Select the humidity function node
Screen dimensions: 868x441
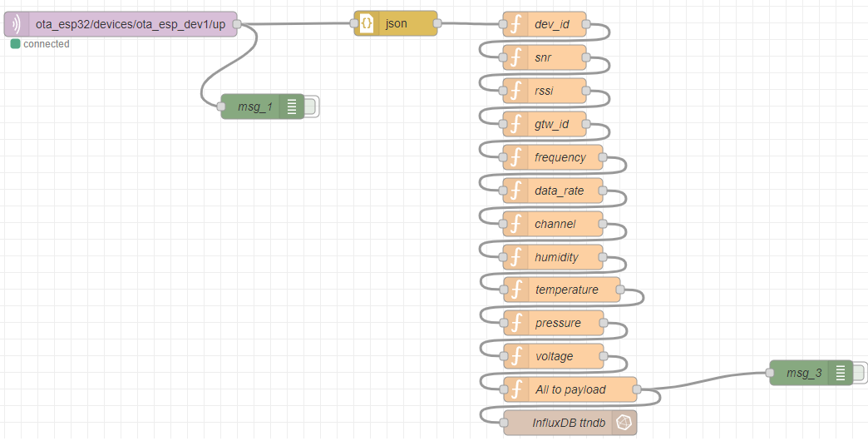pyautogui.click(x=553, y=257)
